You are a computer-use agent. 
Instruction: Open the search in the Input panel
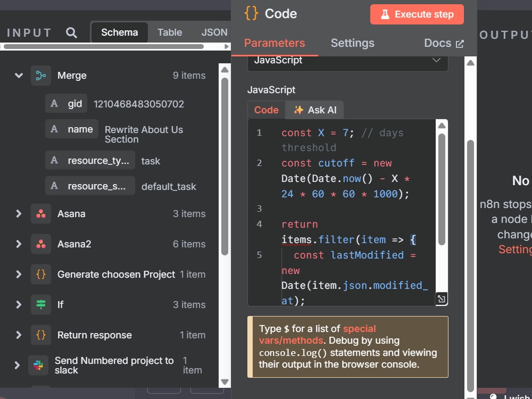[71, 32]
